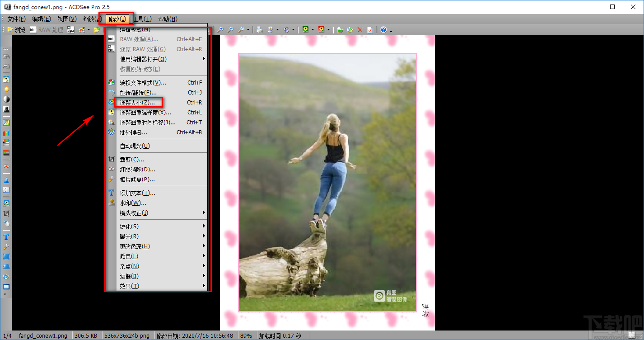644x340 pixels.
Task: Open the 工具(T) menu
Action: (x=143, y=19)
